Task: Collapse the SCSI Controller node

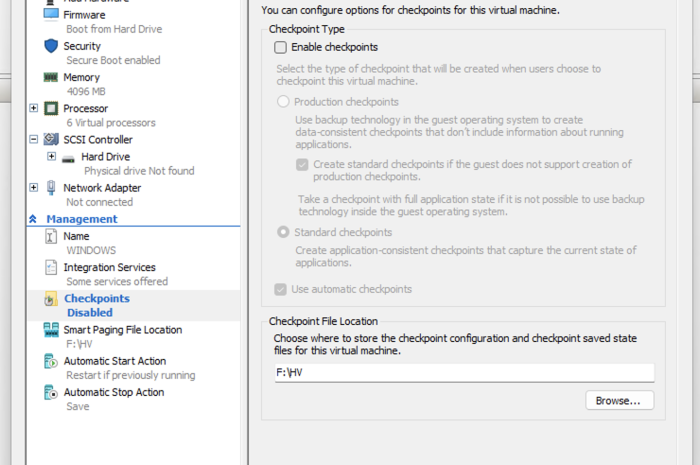Action: tap(35, 140)
